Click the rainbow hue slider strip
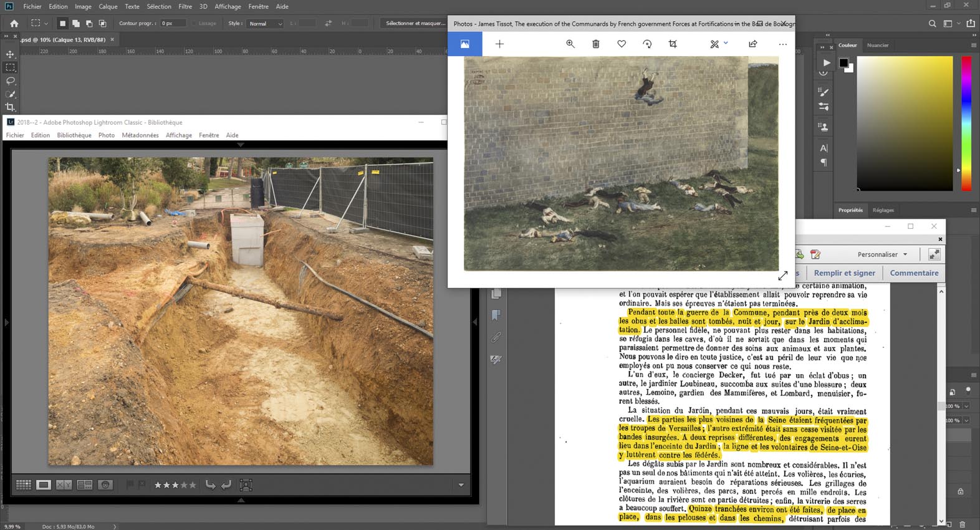 pyautogui.click(x=966, y=123)
